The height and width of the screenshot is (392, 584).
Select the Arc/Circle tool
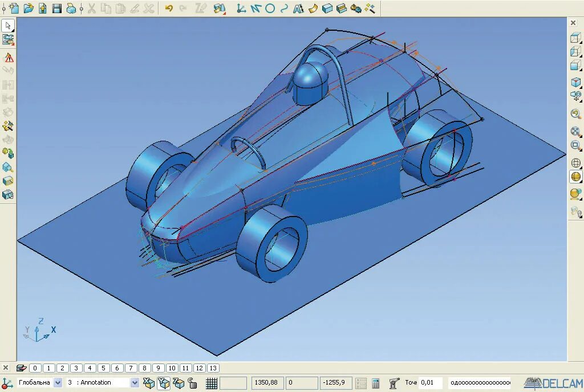tap(270, 8)
